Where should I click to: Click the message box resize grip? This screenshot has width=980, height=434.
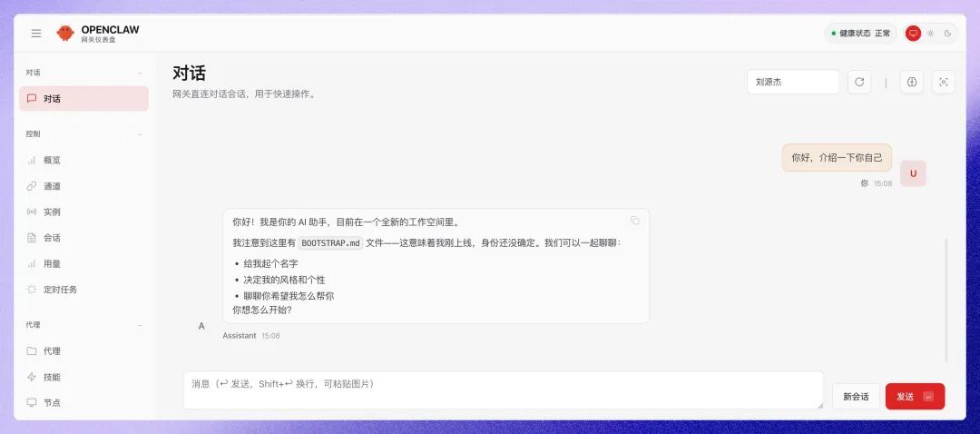point(818,405)
